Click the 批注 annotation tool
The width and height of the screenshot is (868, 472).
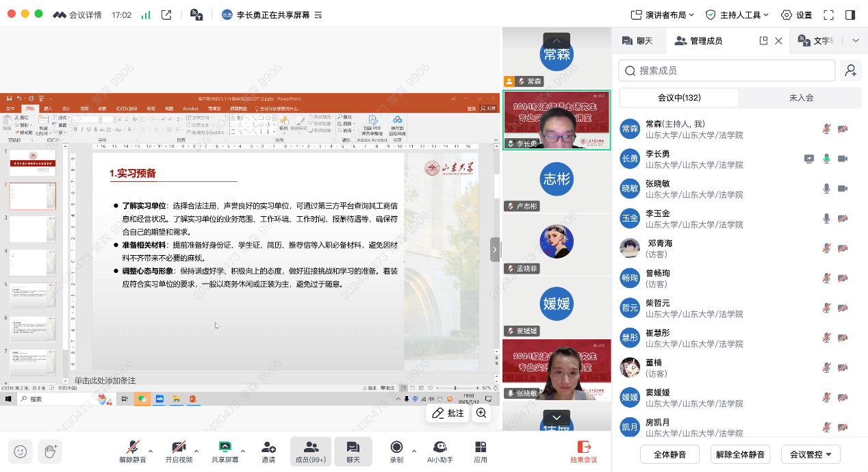[x=448, y=413]
